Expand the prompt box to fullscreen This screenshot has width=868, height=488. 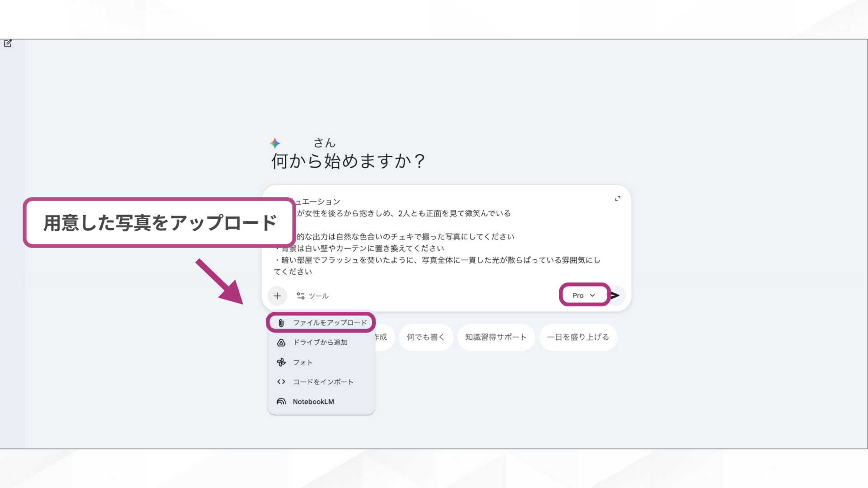pyautogui.click(x=618, y=198)
